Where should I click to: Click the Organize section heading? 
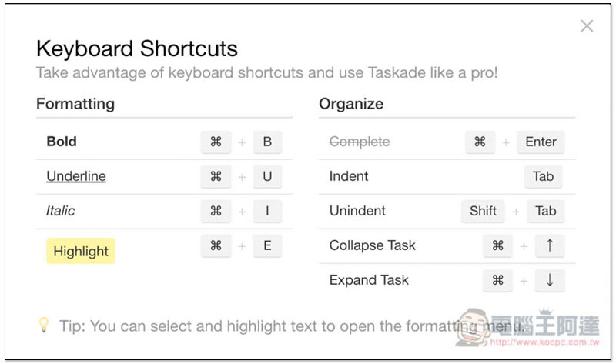351,104
